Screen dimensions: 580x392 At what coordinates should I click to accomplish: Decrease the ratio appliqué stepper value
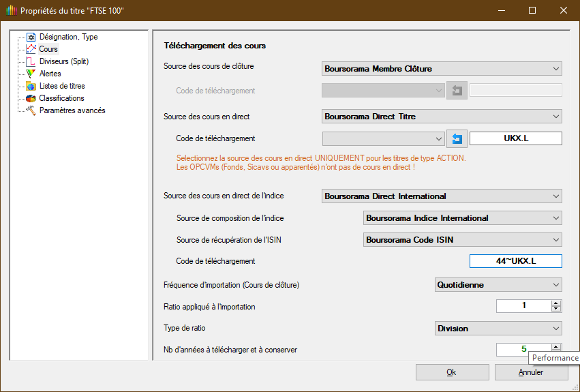click(556, 310)
